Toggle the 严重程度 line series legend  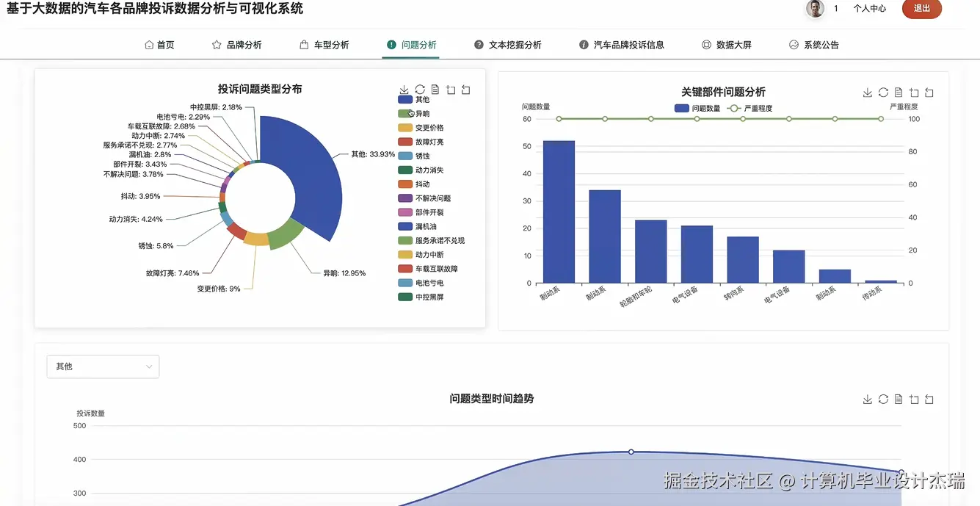click(750, 108)
